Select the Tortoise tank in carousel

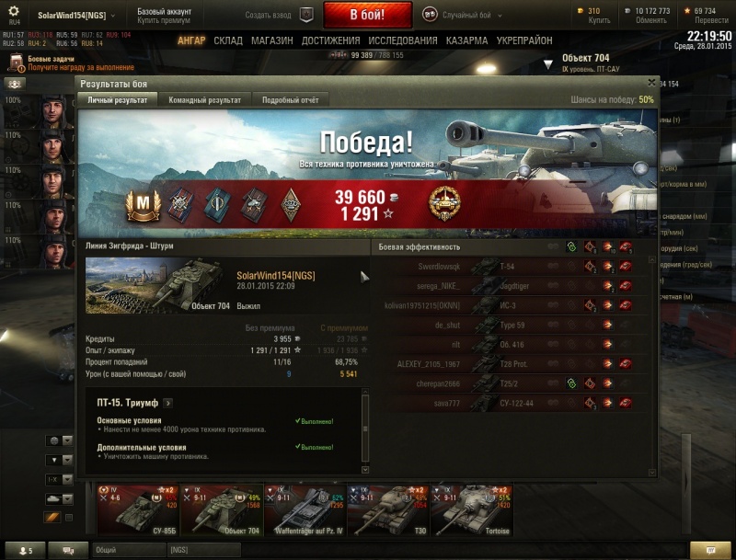pyautogui.click(x=472, y=510)
